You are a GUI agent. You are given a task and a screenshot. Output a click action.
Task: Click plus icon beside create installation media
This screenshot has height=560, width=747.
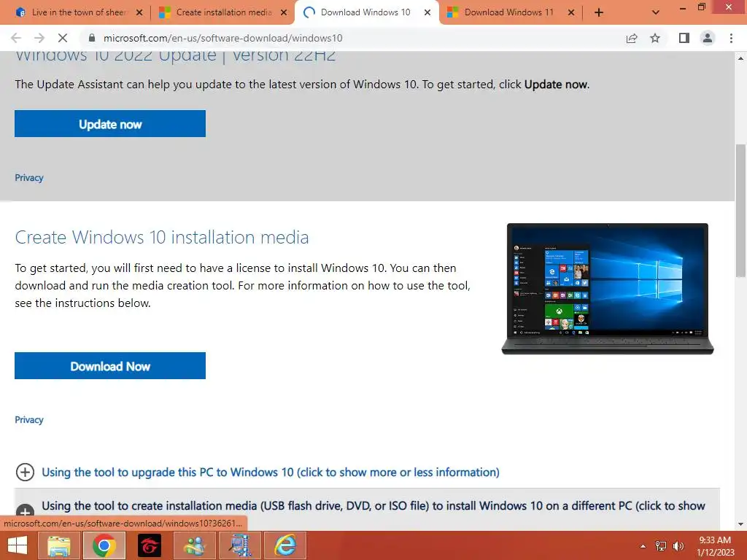tap(25, 510)
